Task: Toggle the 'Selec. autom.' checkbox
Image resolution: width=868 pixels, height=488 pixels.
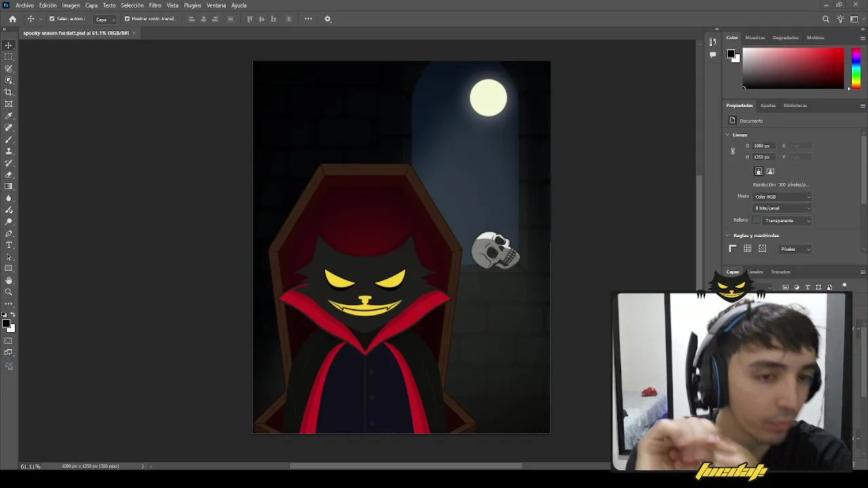Action: (52, 19)
